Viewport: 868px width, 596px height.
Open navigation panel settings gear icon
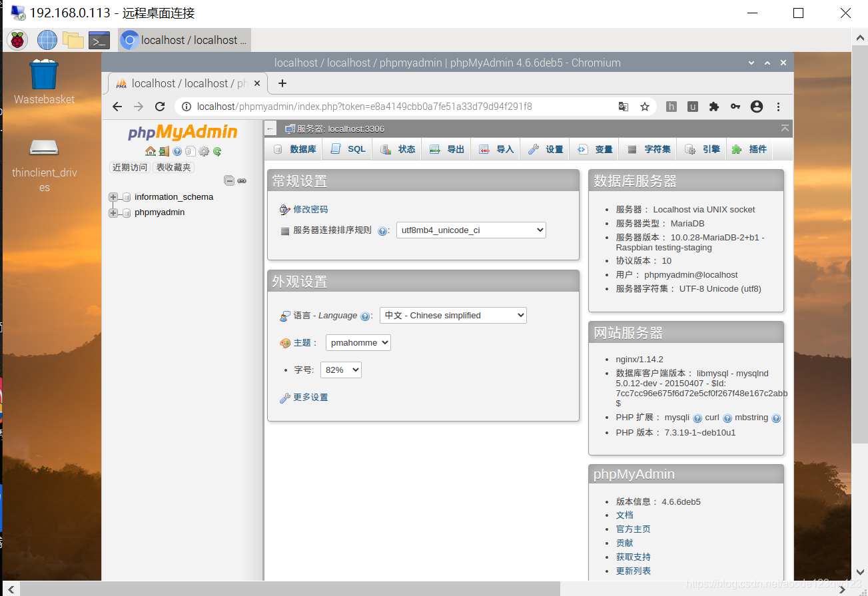pyautogui.click(x=204, y=151)
